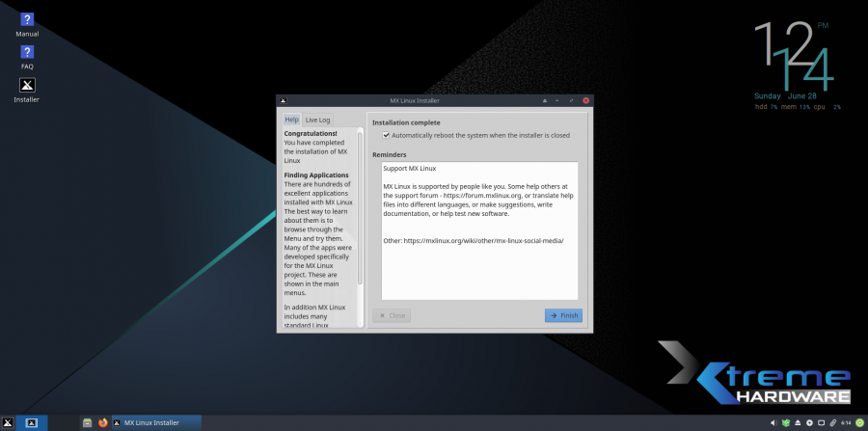This screenshot has width=868, height=431.
Task: Switch to the Live Log tab
Action: point(317,120)
